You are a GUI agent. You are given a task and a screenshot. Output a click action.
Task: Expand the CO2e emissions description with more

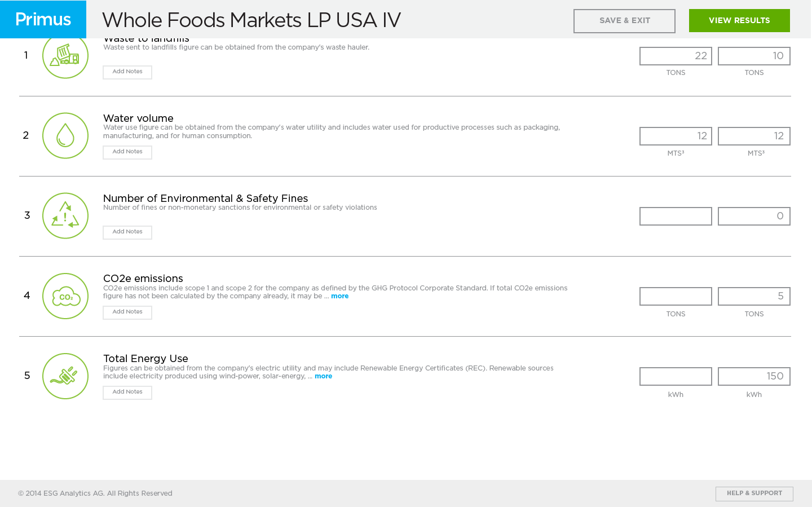339,296
